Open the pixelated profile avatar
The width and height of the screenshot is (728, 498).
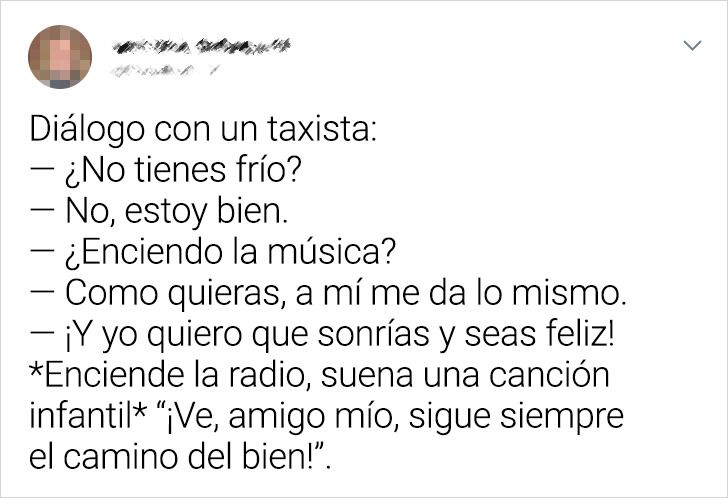click(60, 57)
